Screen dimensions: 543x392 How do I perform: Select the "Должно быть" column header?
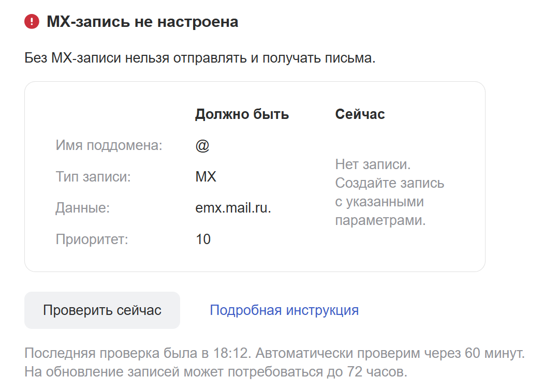[x=242, y=114]
